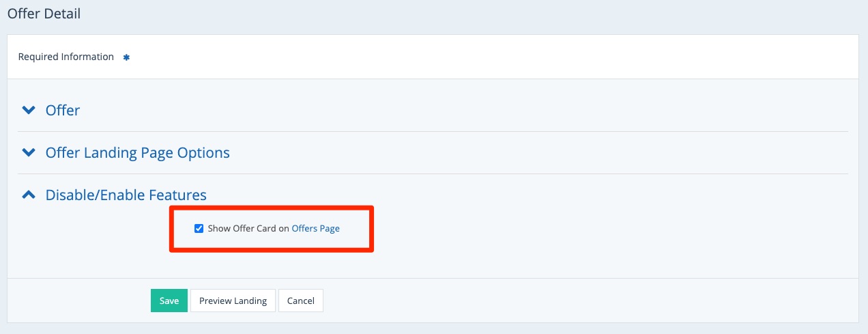Open the Offers Page link

tap(315, 229)
